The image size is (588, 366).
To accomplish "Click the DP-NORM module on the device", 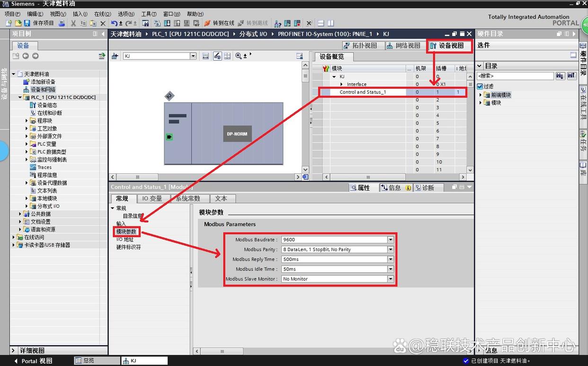I will coord(237,134).
